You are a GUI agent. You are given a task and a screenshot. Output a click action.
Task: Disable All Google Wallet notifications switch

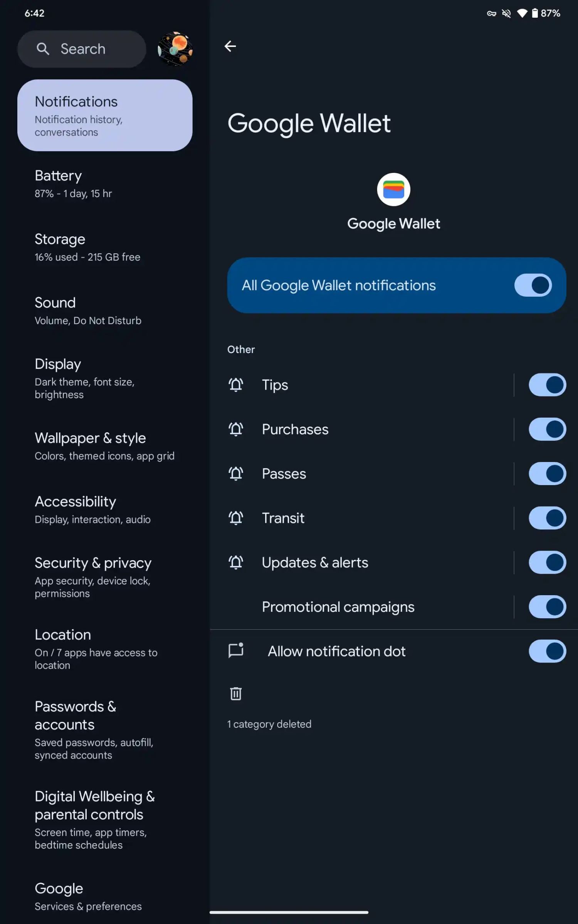coord(533,285)
